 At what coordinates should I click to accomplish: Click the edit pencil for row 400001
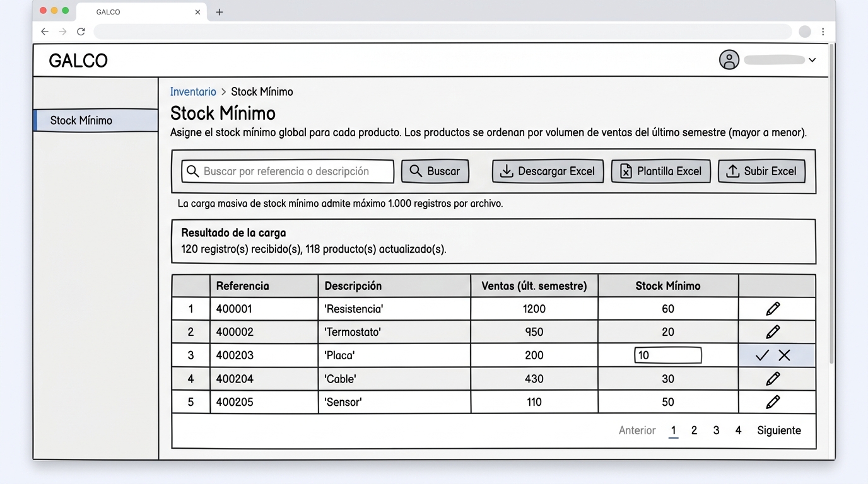pyautogui.click(x=773, y=309)
